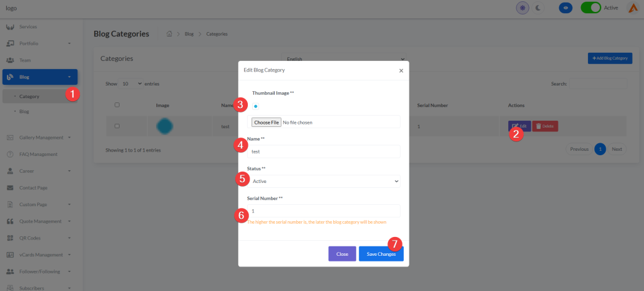The image size is (644, 291).
Task: Click the Save Changes button
Action: [x=380, y=254]
